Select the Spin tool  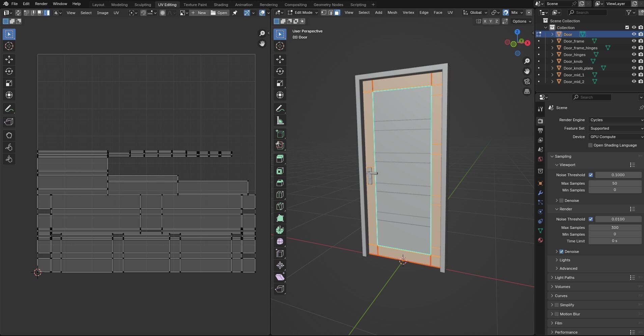click(280, 230)
